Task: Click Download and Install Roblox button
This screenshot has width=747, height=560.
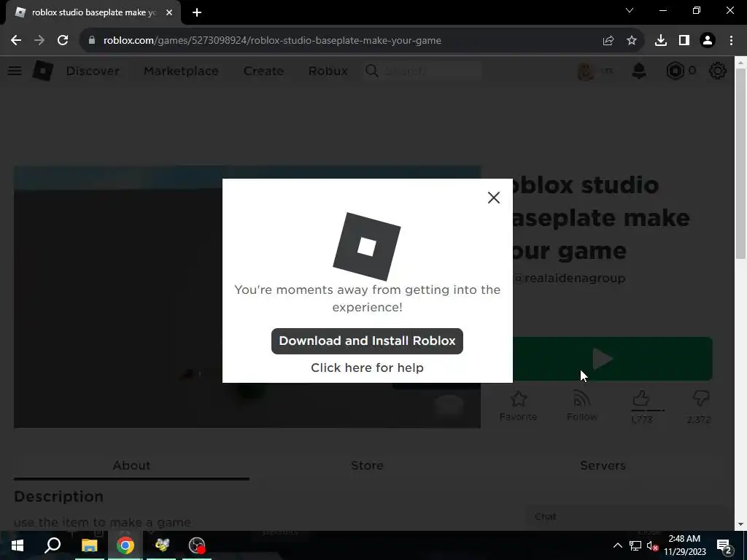Action: click(x=367, y=341)
